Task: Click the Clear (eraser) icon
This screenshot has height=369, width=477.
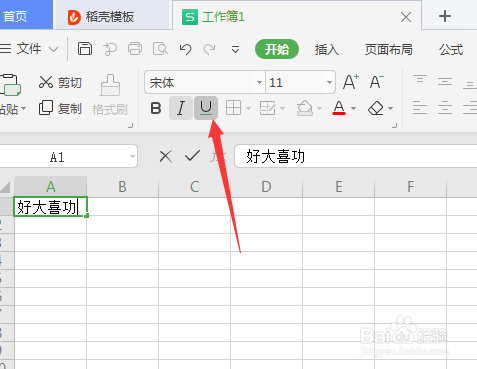Action: 376,108
